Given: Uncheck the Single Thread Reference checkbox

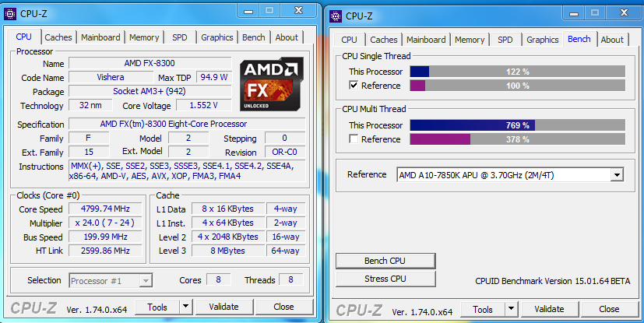Looking at the screenshot, I should (354, 86).
